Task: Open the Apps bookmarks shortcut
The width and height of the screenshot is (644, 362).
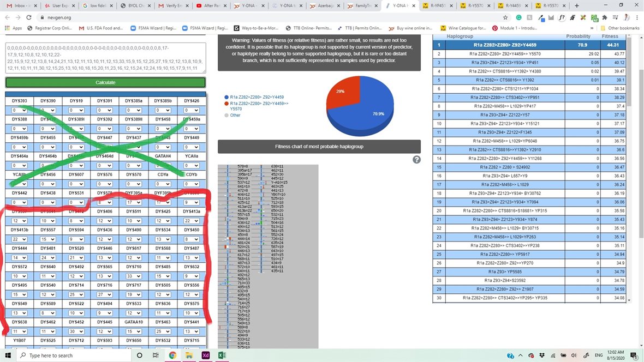Action: 14,28
